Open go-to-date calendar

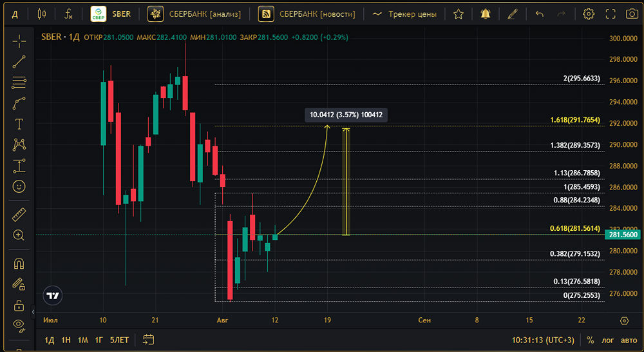[148, 340]
